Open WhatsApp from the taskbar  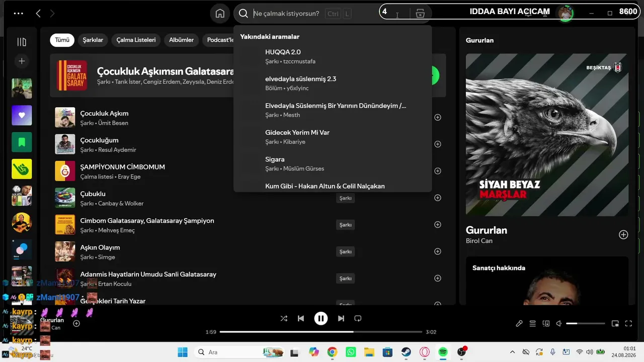351,352
